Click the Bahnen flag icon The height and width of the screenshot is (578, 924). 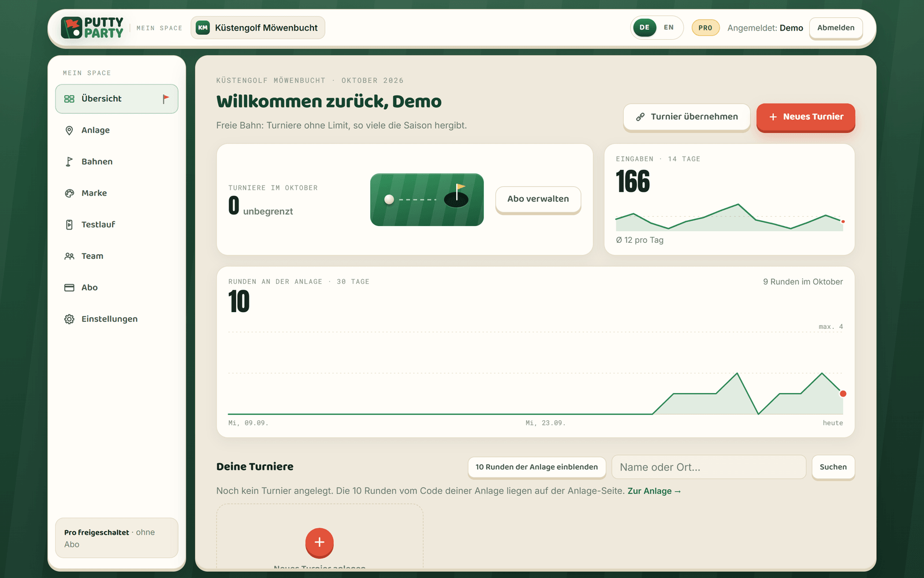[x=69, y=162]
